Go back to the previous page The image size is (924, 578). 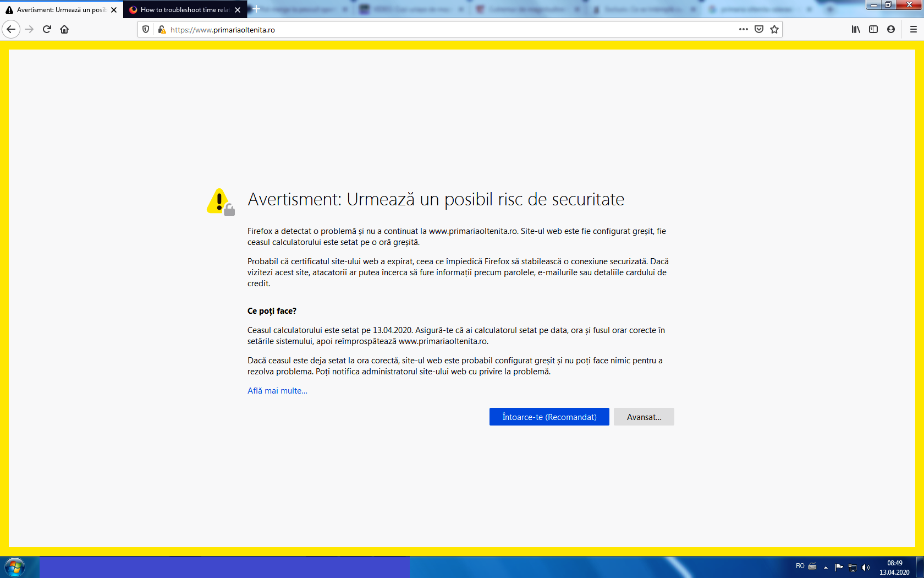point(11,29)
